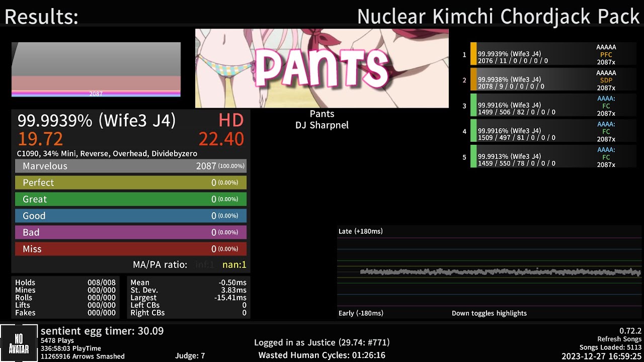Viewport: 644px width, 362px height.
Task: Click the St. Dev. 3.83ms statistic
Action: tap(189, 290)
